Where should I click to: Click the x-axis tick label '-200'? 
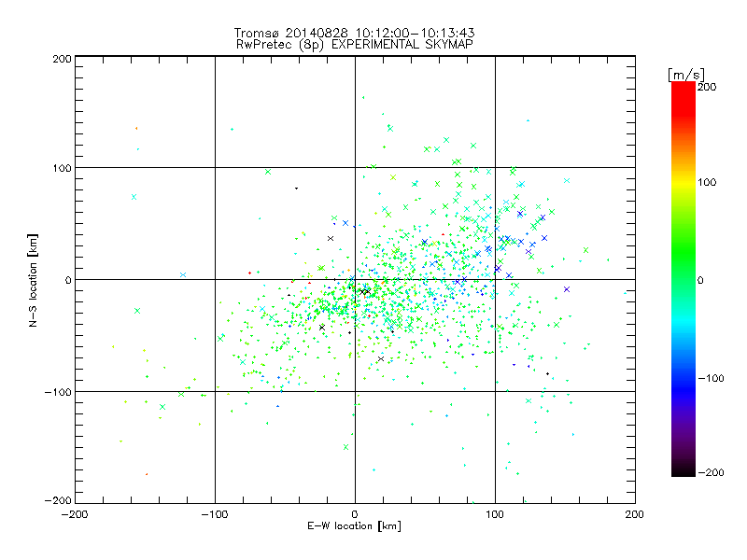(75, 514)
